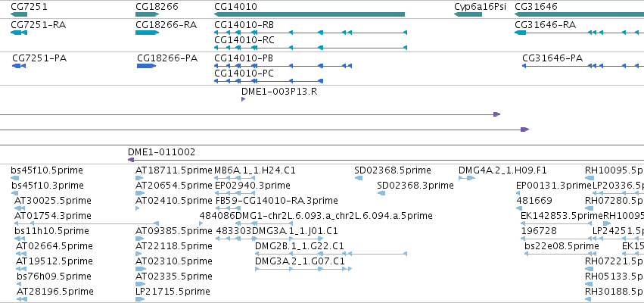Click EST SD02368.5prime
Screen dimensions: 644x303
pos(393,170)
